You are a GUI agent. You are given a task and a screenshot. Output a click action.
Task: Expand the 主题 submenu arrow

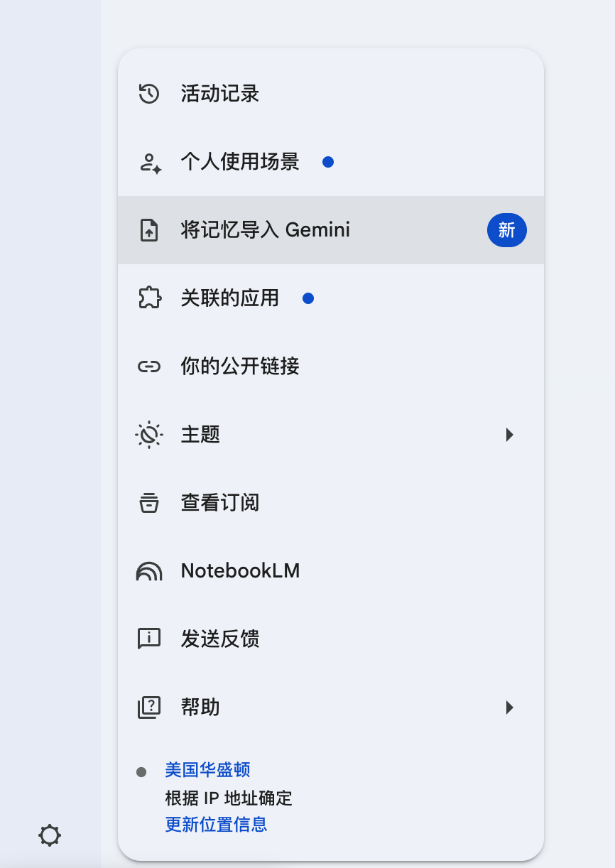tap(509, 434)
